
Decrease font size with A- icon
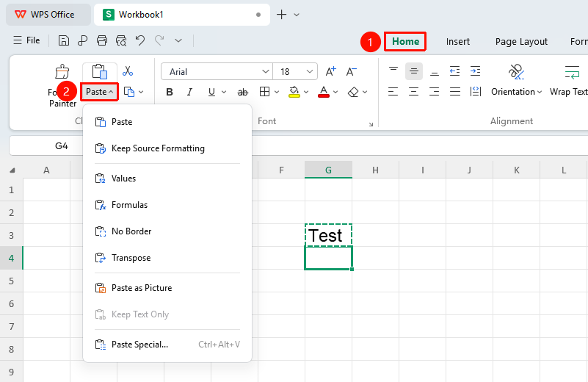[x=352, y=71]
